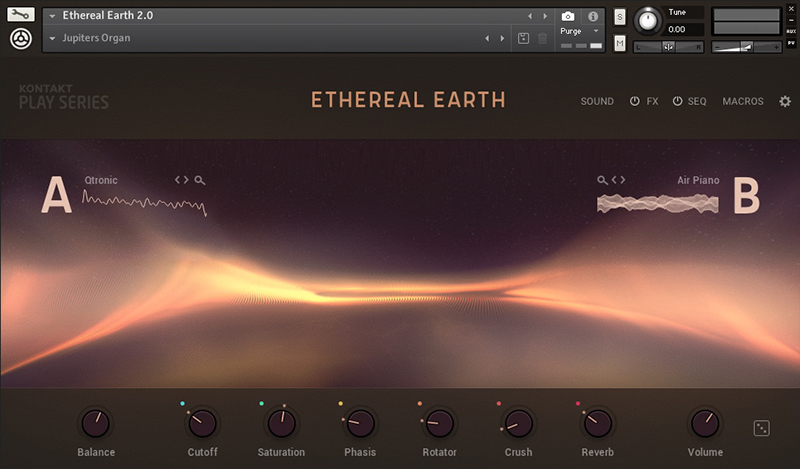
Task: Click the L-R pan slider
Action: [x=668, y=47]
